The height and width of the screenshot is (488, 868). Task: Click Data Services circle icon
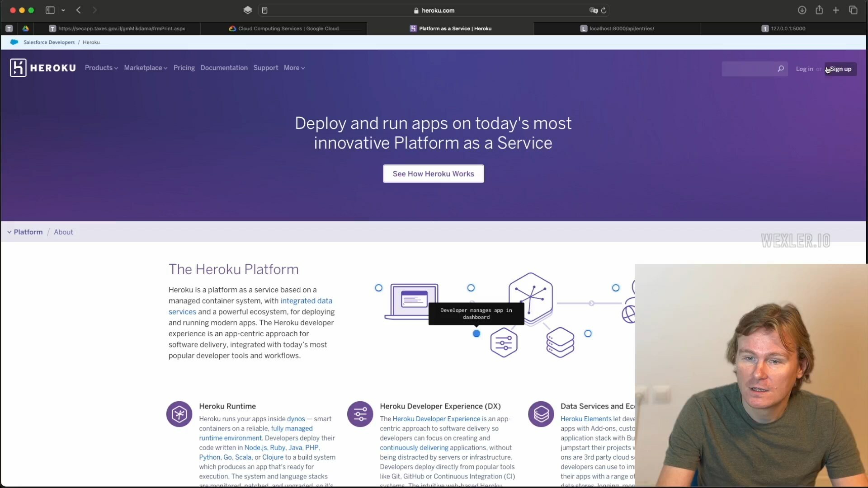coord(541,414)
